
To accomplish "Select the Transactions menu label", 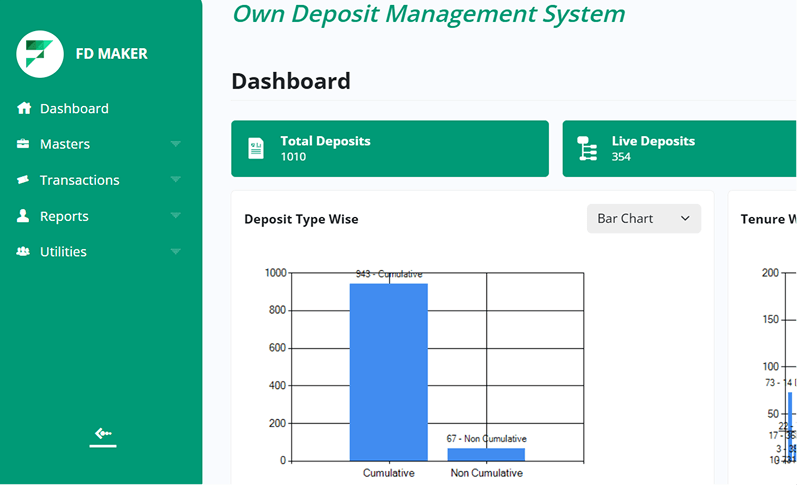I will 79,180.
